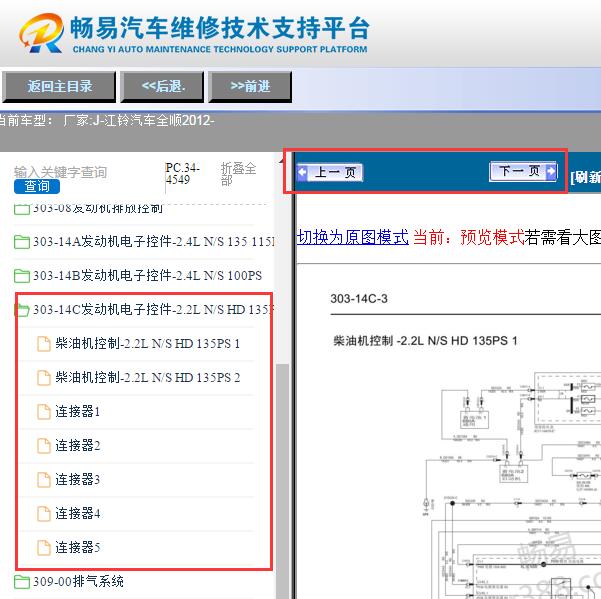
Task: Click the 当前：预览模式 status text
Action: pyautogui.click(x=468, y=237)
